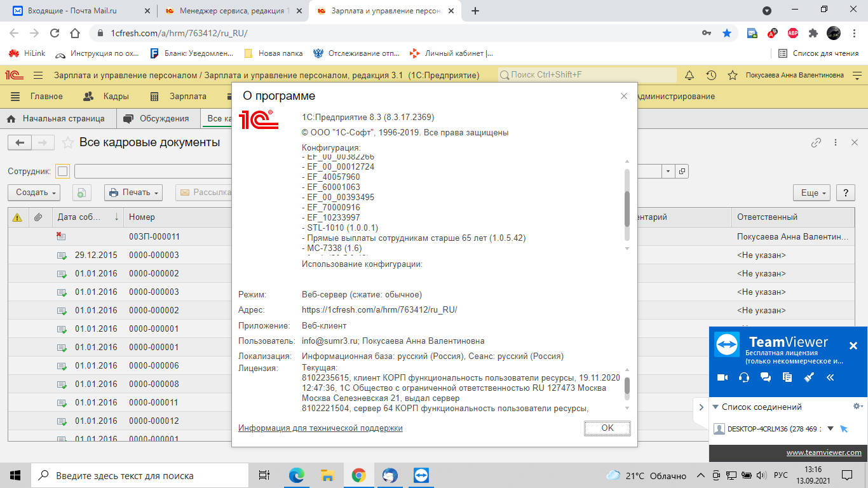Switch to Менеджер сервиса browser tab
Viewport: 868px width, 488px height.
[x=234, y=11]
